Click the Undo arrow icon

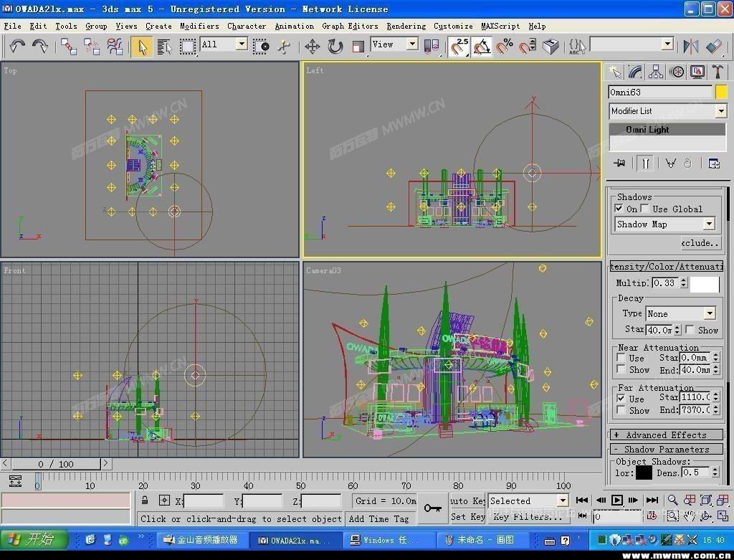(x=17, y=47)
